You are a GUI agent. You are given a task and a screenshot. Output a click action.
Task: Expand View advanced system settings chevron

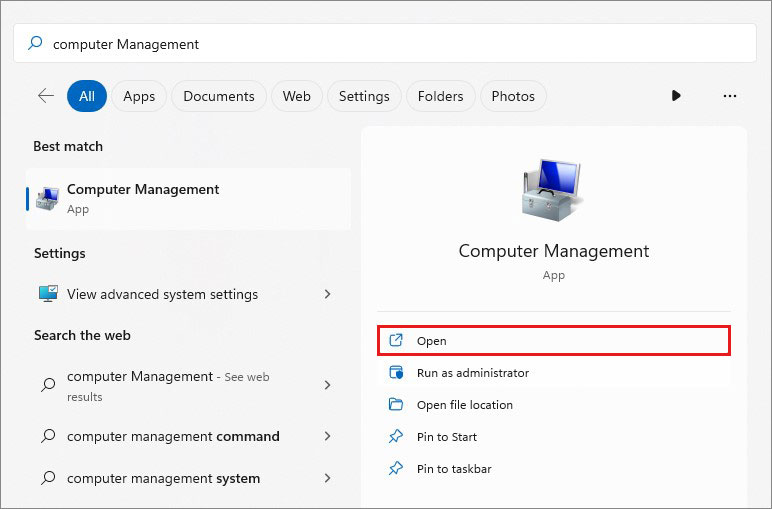click(x=327, y=294)
